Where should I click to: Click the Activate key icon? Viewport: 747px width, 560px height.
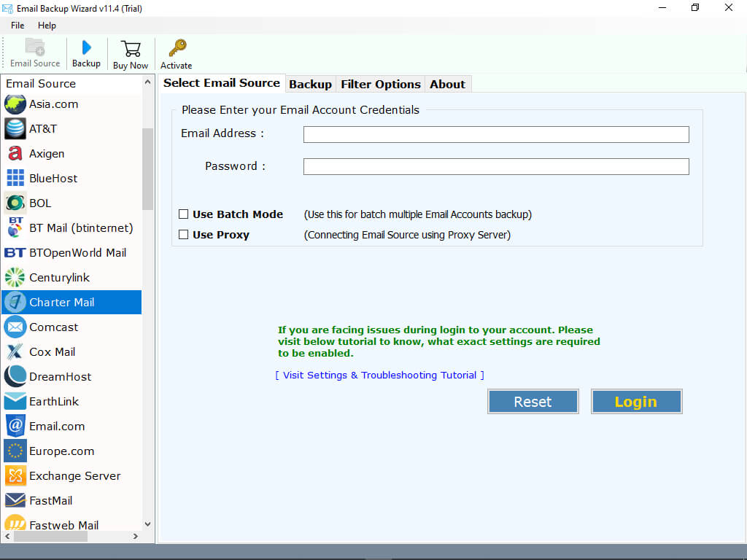pos(177,48)
